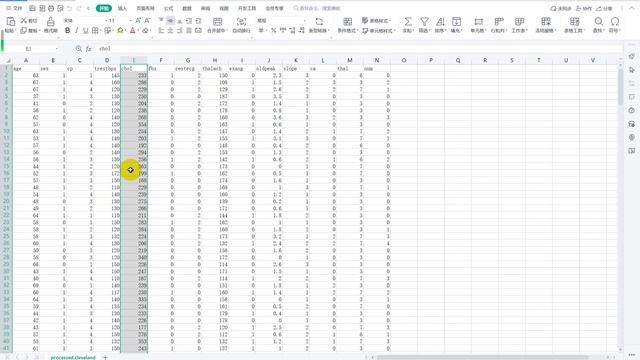This screenshot has height=360, width=640.
Task: Click the Worksheet icon
Action: 519,22
